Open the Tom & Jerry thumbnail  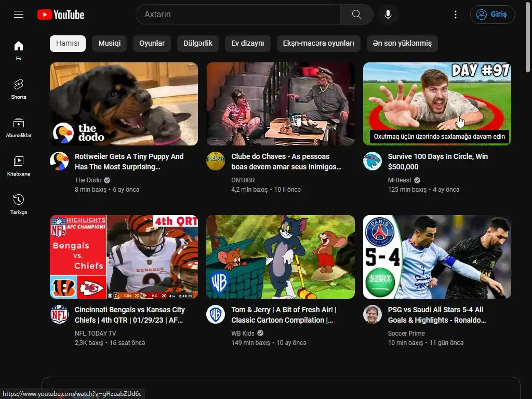tap(281, 257)
